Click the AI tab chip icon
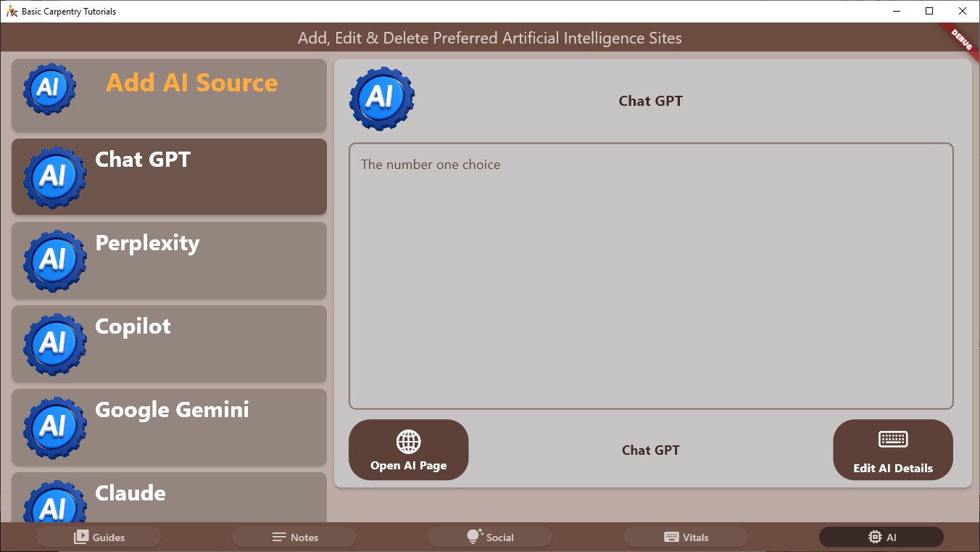Image resolution: width=980 pixels, height=552 pixels. click(x=875, y=537)
